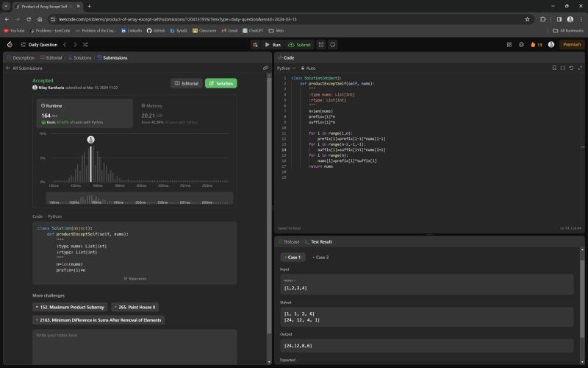
Task: Go to the previous question arrow
Action: pyautogui.click(x=65, y=45)
